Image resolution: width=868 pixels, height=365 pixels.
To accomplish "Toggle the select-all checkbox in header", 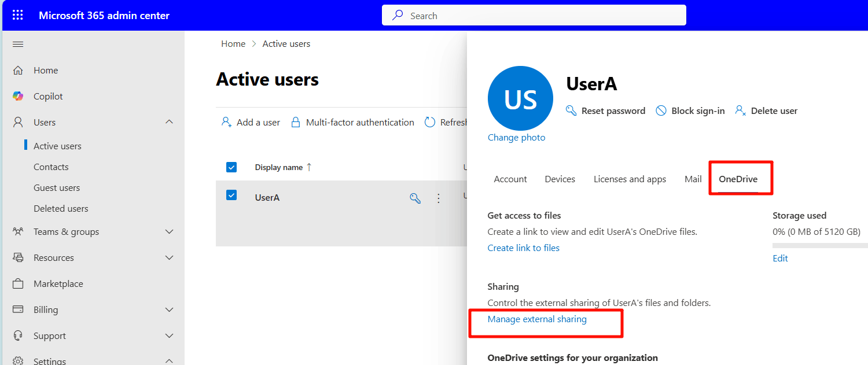I will (x=231, y=167).
